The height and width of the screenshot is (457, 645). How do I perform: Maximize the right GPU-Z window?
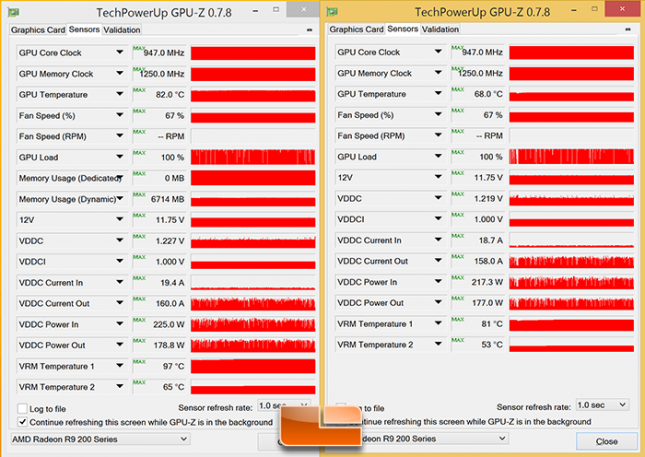(594, 9)
